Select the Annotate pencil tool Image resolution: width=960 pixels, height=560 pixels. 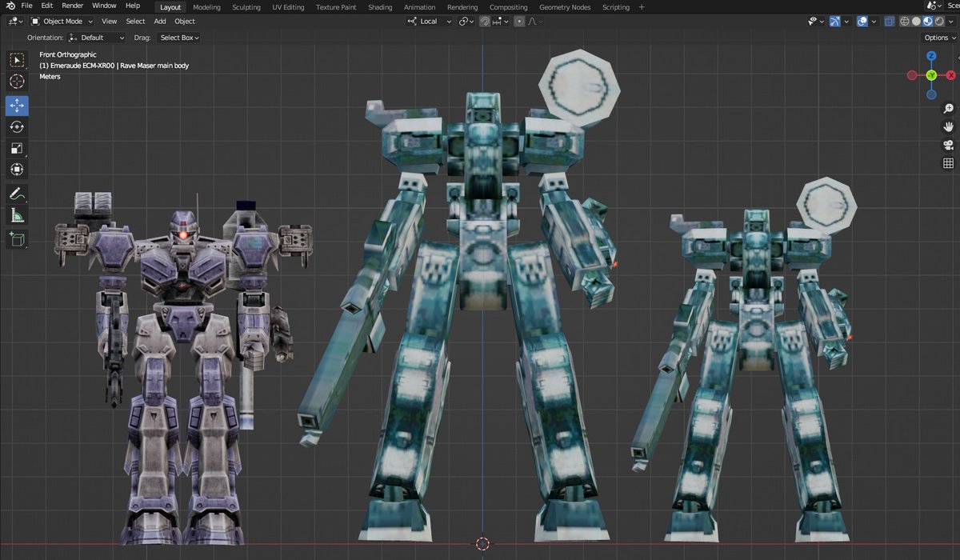coord(17,194)
